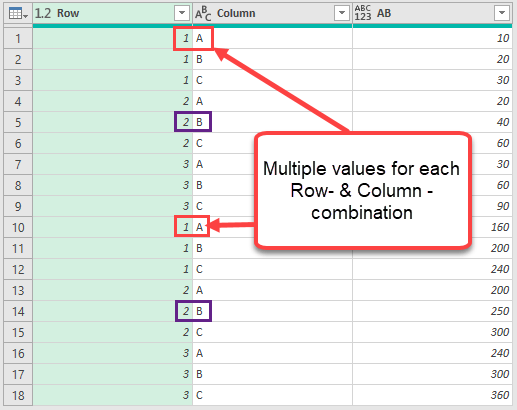
Task: Select row number 1
Action: [18, 38]
